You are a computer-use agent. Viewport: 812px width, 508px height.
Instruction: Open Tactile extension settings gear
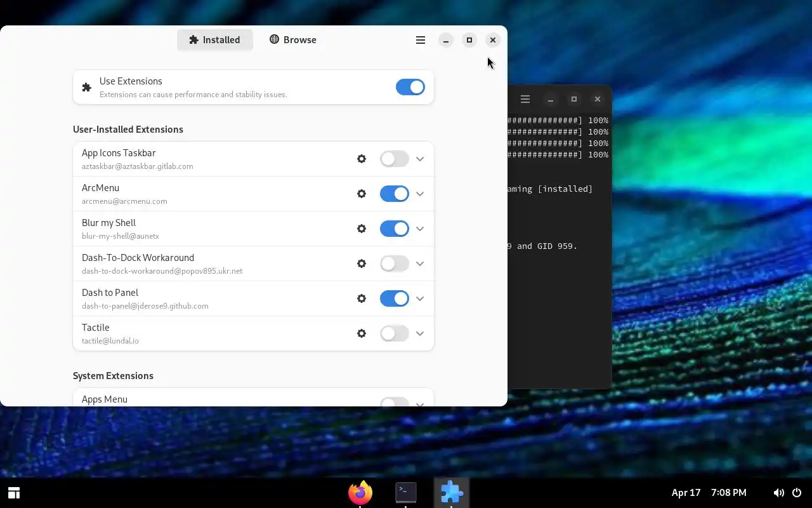(362, 333)
